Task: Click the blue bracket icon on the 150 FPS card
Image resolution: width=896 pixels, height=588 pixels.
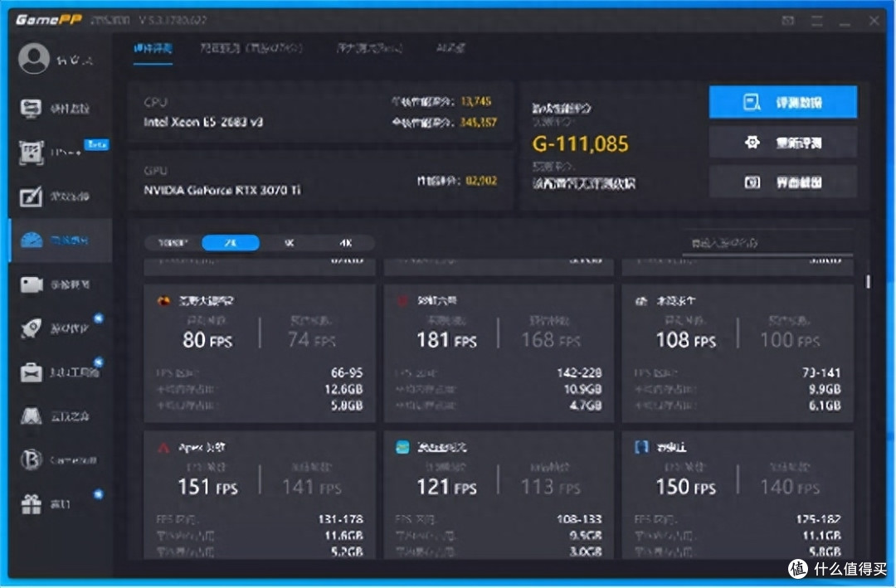Action: tap(642, 447)
